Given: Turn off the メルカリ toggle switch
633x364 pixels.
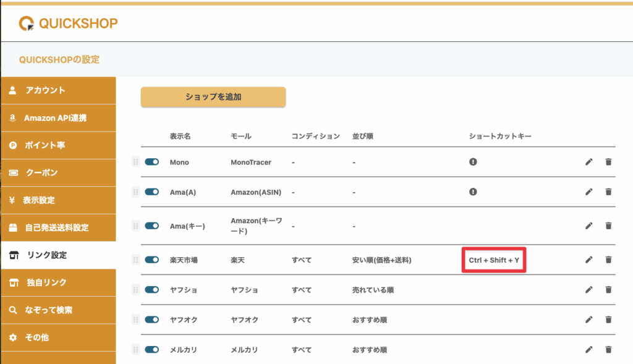Looking at the screenshot, I should pyautogui.click(x=152, y=350).
